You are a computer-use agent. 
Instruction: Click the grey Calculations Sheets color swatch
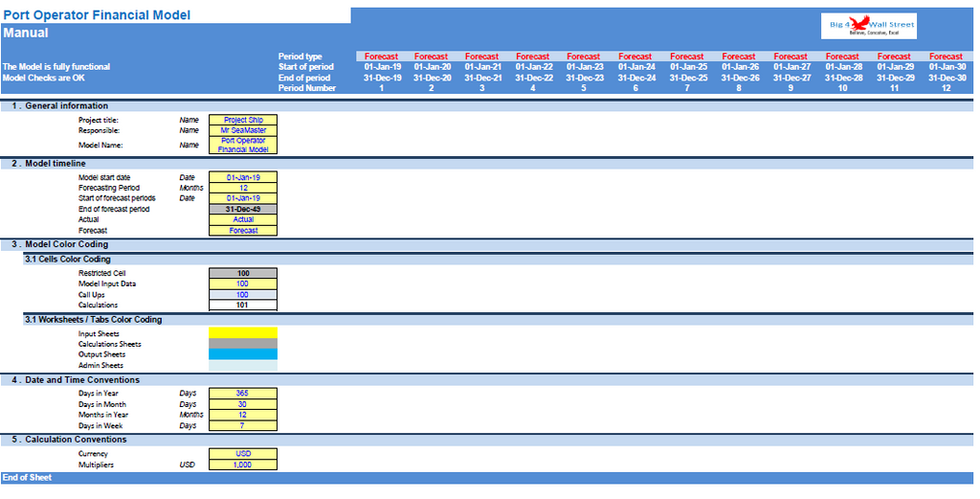242,344
